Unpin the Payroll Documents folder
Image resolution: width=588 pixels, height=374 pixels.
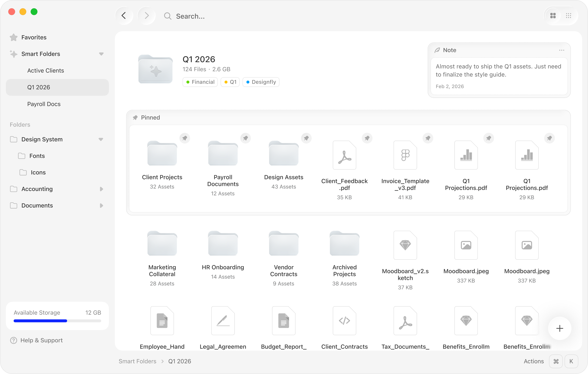(245, 138)
